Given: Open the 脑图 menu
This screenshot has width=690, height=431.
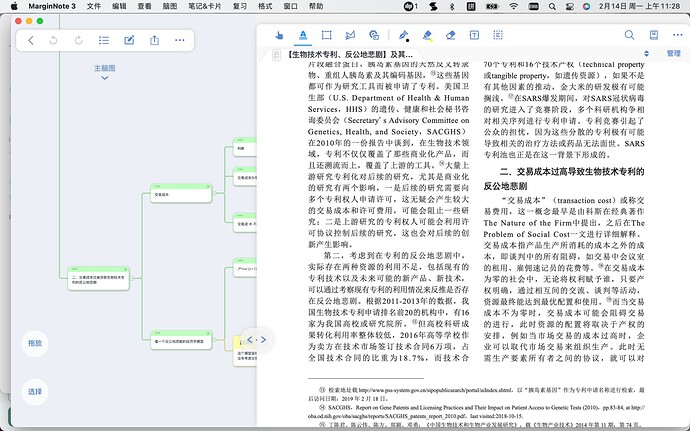Looking at the screenshot, I should coord(169,6).
